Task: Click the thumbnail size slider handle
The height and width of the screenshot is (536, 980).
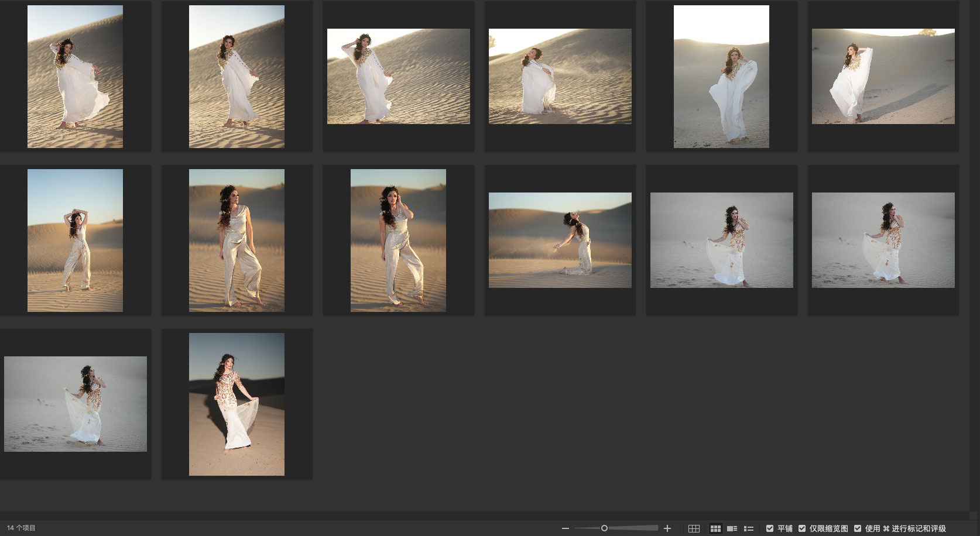Action: [604, 528]
